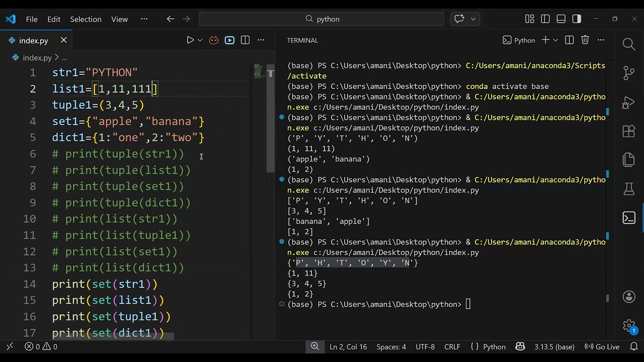The height and width of the screenshot is (362, 644).
Task: Go back with the left arrow
Action: tap(170, 19)
